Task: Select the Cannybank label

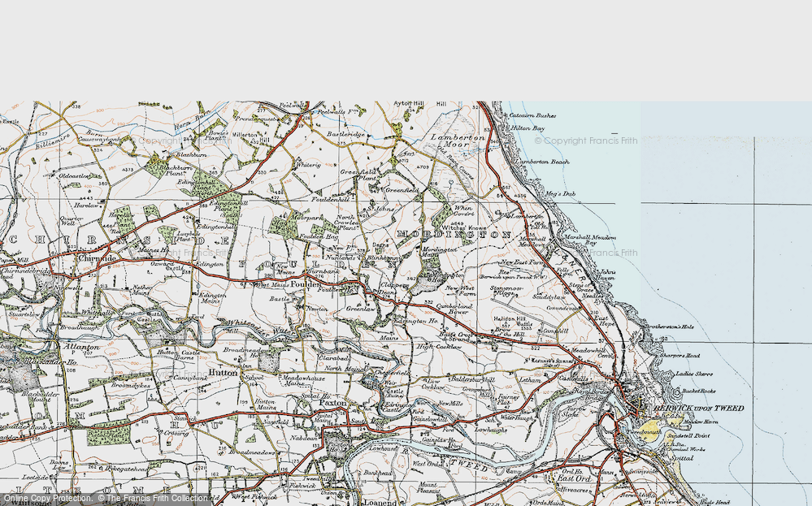Action: [x=190, y=378]
